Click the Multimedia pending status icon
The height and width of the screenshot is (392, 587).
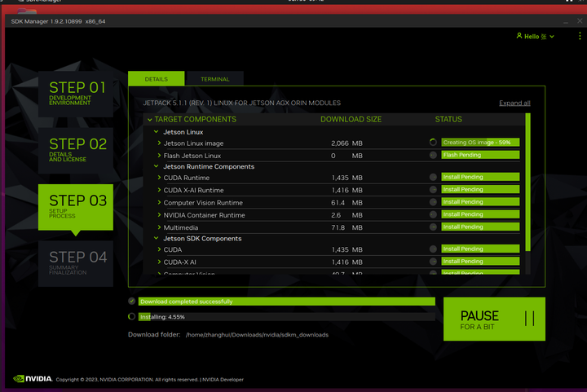pos(433,227)
